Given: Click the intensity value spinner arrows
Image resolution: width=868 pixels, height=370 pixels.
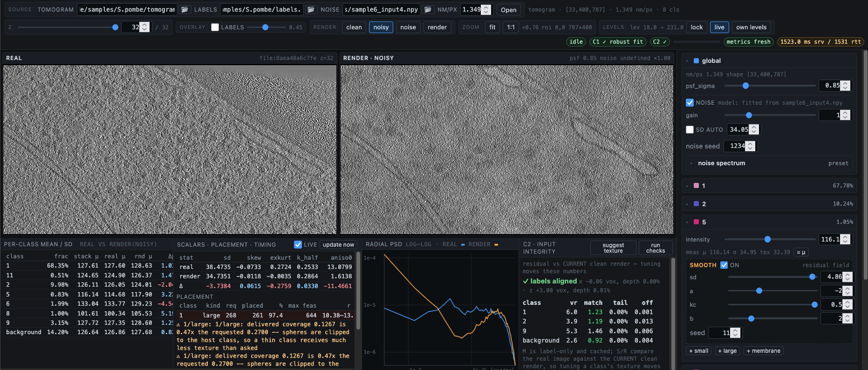Looking at the screenshot, I should [845, 239].
